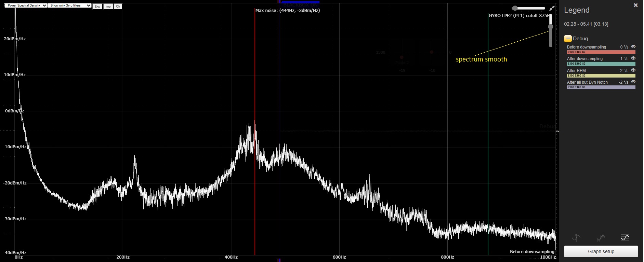644x262 pixels.
Task: Click the Imp import button
Action: coord(108,6)
